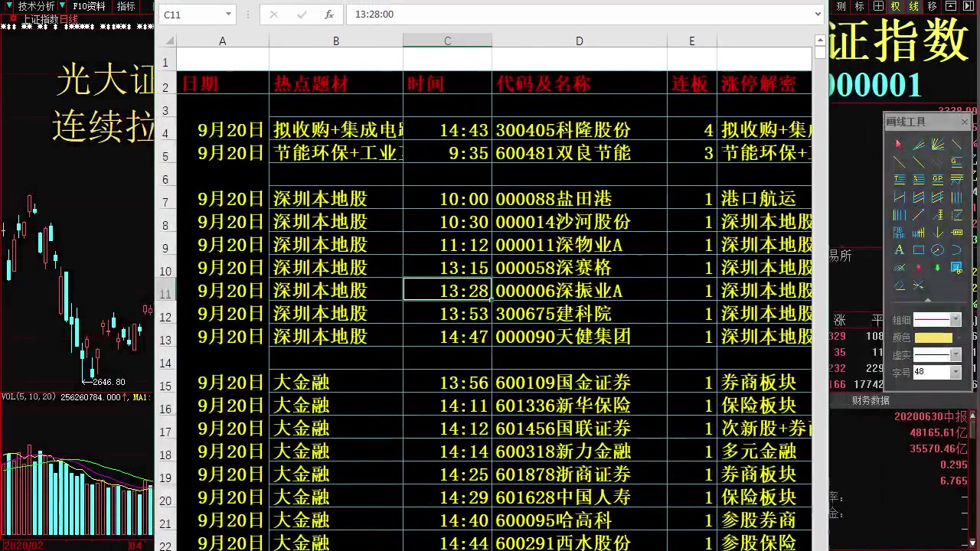Expand the Excel Name Box dropdown
This screenshot has height=551, width=980.
point(228,15)
